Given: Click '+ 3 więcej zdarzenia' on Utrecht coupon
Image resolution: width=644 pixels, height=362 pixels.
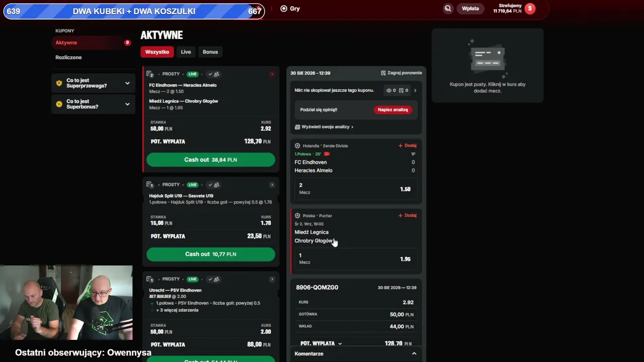Looking at the screenshot, I should [x=177, y=310].
